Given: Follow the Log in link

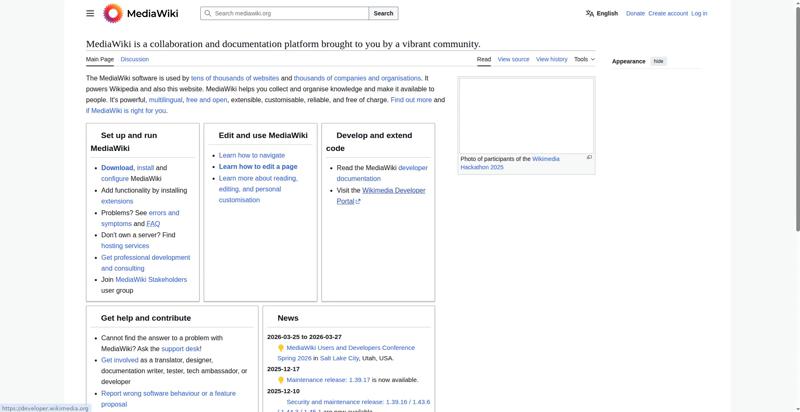Looking at the screenshot, I should click(699, 13).
